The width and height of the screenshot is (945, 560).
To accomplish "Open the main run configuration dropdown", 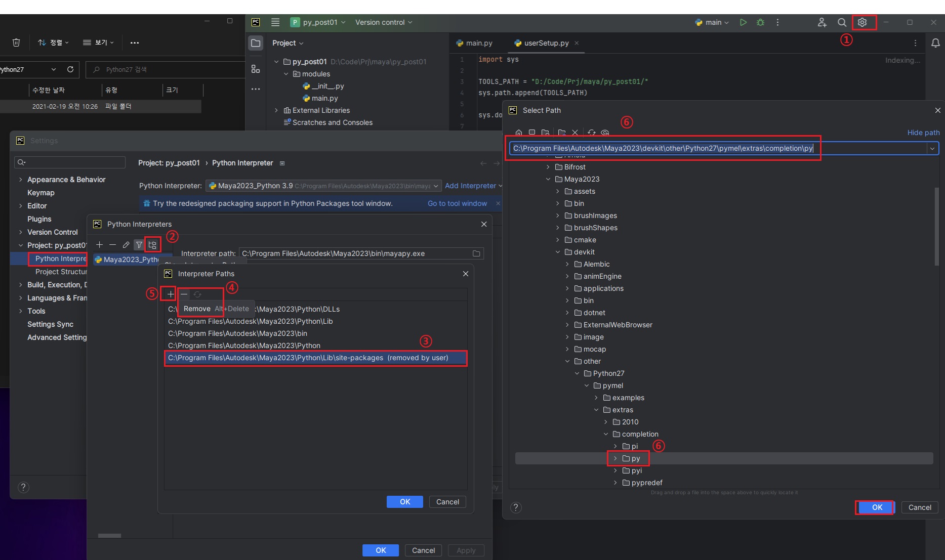I will click(712, 22).
